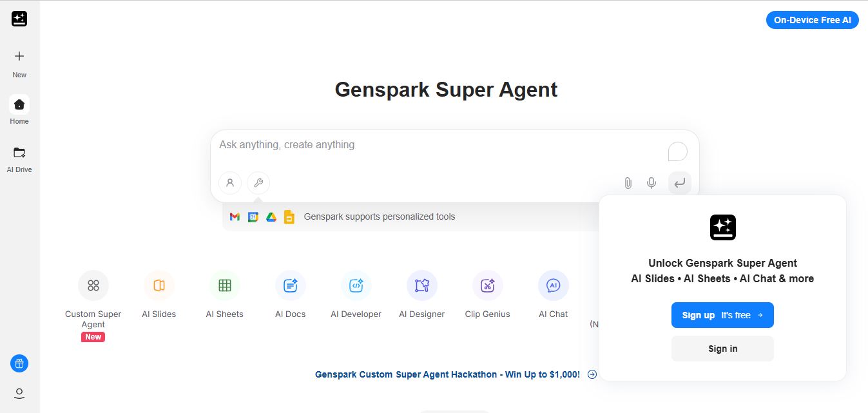Viewport: 868px width, 413px height.
Task: Open the gift rewards icon in the sidebar
Action: point(19,363)
